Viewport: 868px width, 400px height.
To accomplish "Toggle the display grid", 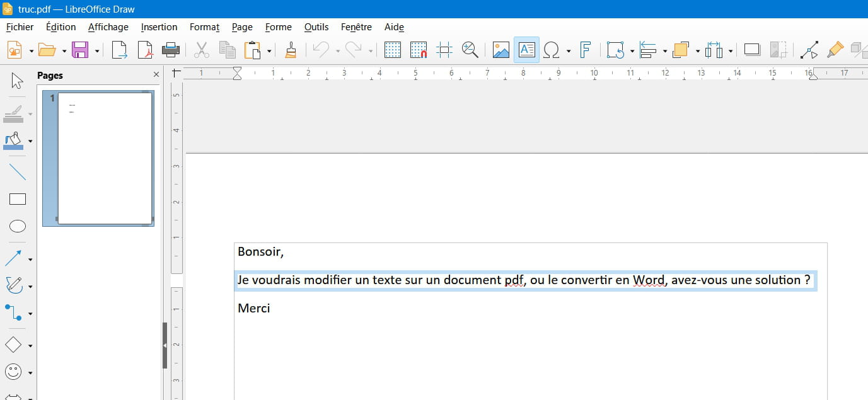I will [393, 50].
